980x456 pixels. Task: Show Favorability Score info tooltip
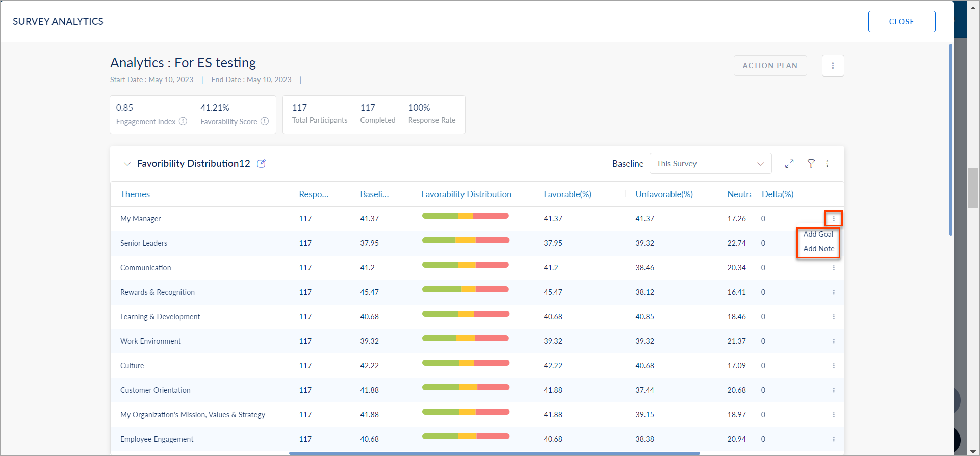point(265,121)
